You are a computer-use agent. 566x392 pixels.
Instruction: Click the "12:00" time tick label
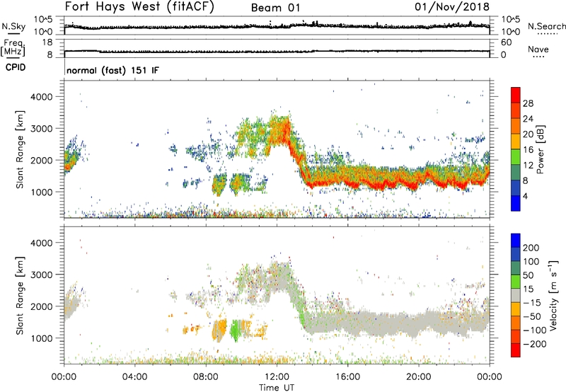[277, 377]
